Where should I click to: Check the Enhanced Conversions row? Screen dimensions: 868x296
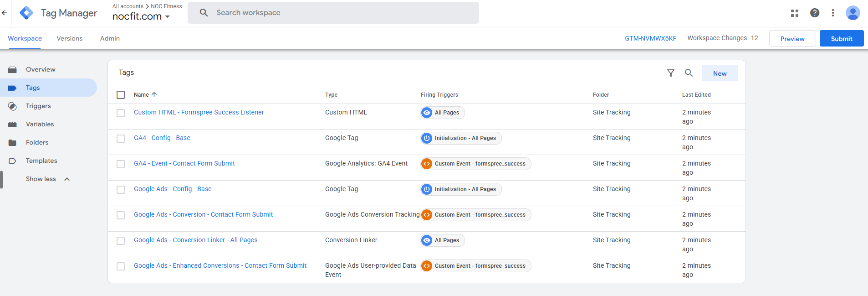click(121, 266)
